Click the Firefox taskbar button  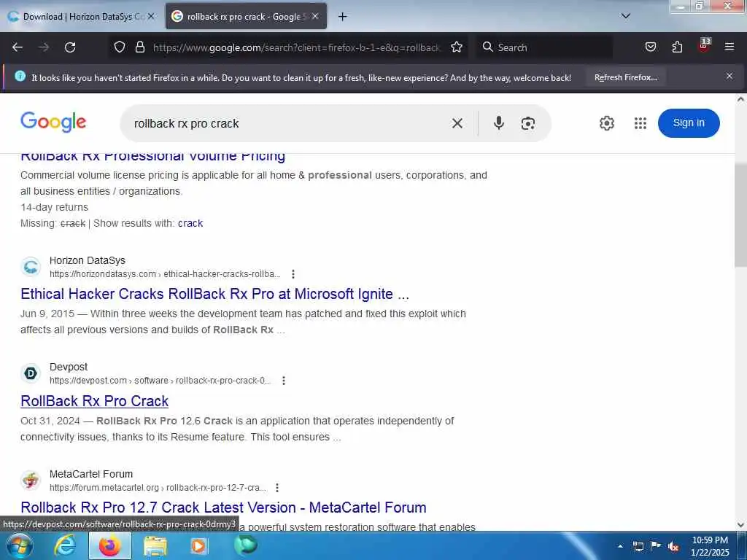109,546
